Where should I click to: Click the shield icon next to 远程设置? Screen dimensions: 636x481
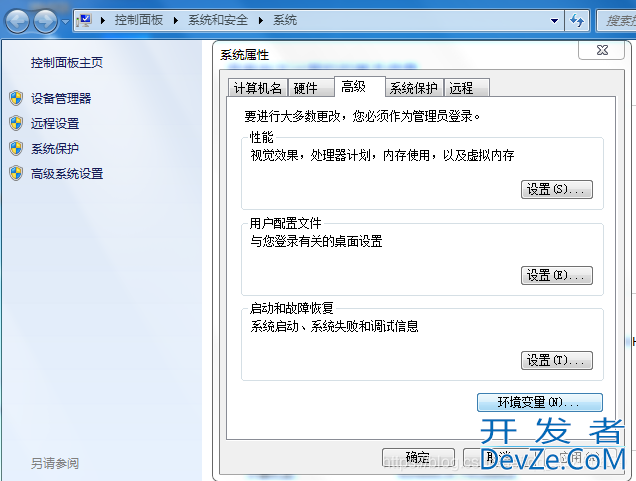(x=15, y=123)
